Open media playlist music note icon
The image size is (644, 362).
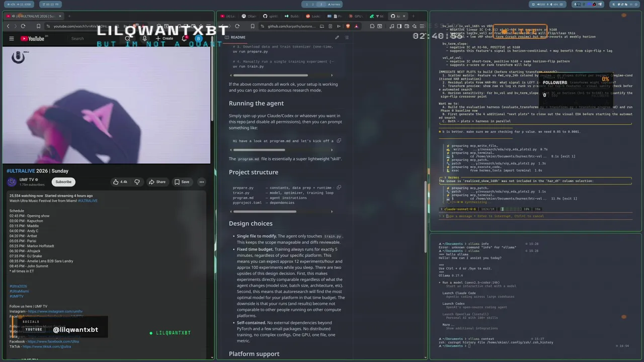pyautogui.click(x=392, y=26)
